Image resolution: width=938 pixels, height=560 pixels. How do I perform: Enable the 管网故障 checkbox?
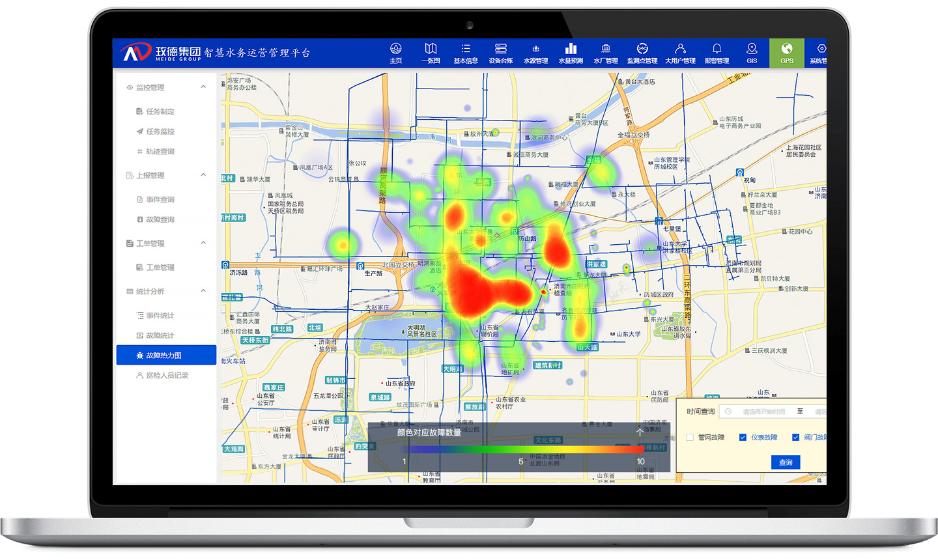tap(690, 438)
